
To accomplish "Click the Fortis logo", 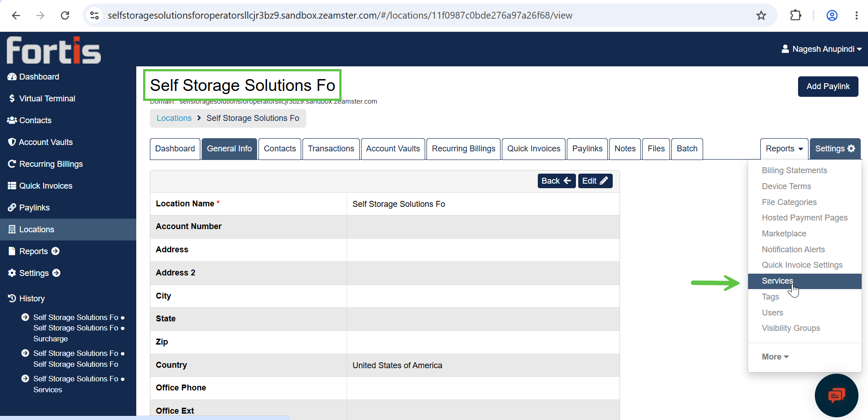I will click(x=54, y=50).
